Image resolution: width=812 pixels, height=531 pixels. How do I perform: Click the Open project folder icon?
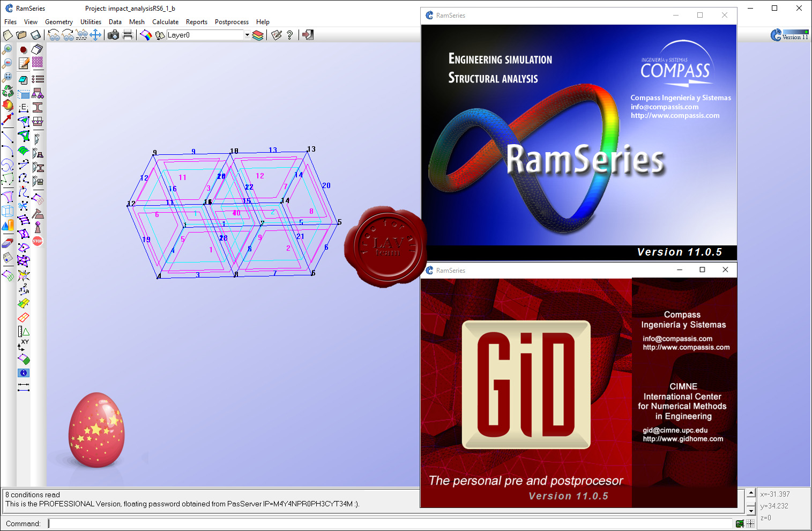(x=21, y=35)
